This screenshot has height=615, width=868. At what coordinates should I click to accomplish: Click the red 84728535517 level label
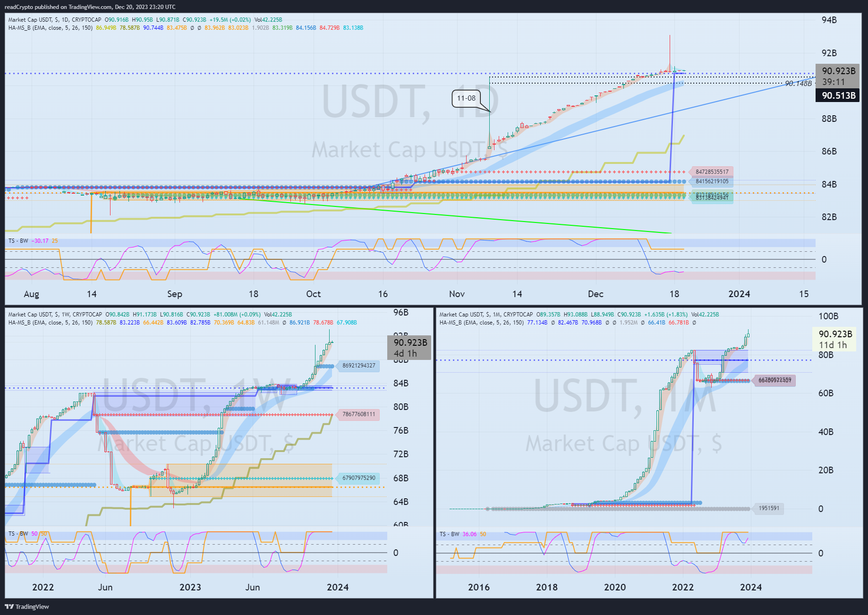tap(712, 171)
